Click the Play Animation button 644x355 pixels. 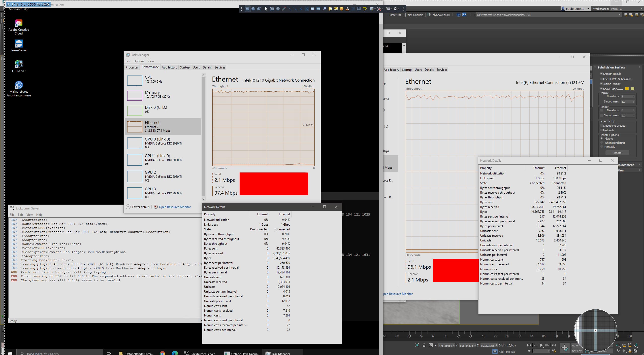541,345
